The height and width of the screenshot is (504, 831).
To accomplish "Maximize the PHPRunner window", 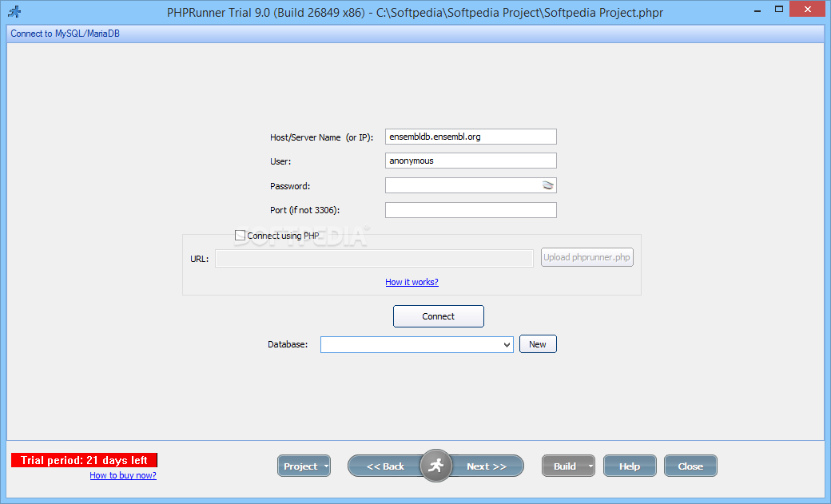I will [778, 9].
